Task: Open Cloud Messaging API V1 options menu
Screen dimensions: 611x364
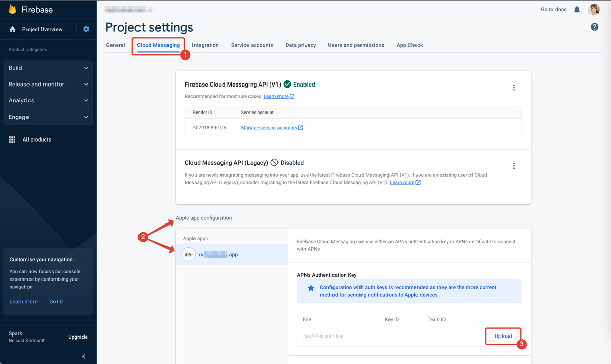Action: [x=514, y=88]
